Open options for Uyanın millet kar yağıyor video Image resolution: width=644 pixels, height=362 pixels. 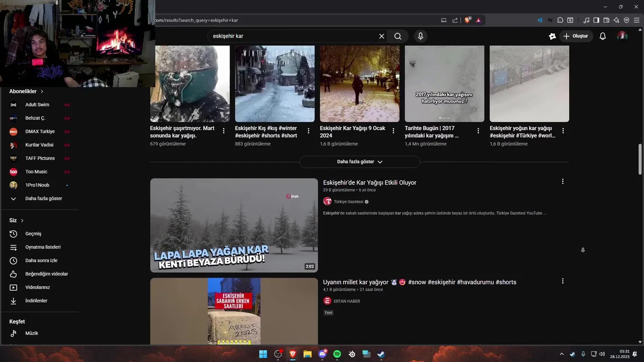pos(562,281)
